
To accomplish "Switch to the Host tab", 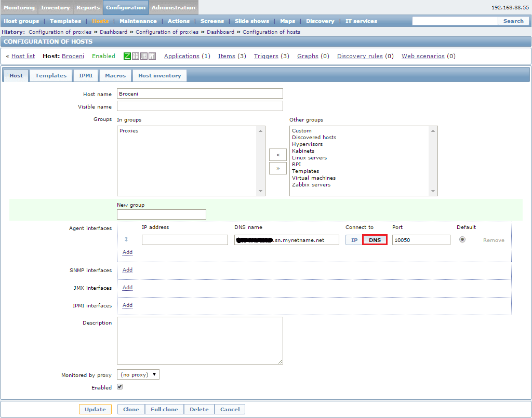I will click(16, 76).
